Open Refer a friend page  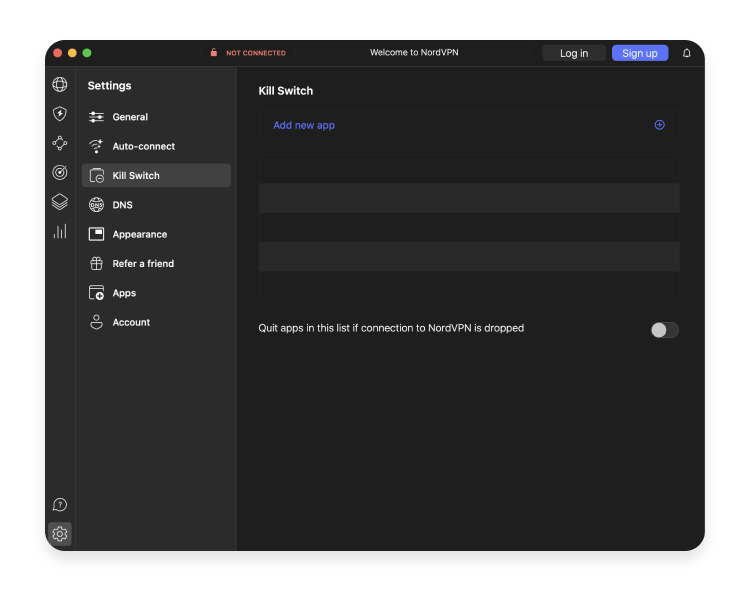[156, 263]
